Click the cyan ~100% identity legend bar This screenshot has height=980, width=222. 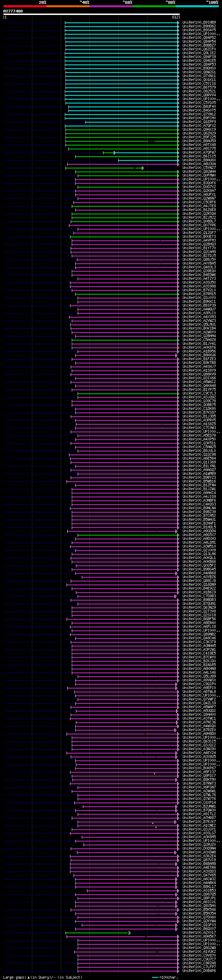pyautogui.click(x=197, y=7)
